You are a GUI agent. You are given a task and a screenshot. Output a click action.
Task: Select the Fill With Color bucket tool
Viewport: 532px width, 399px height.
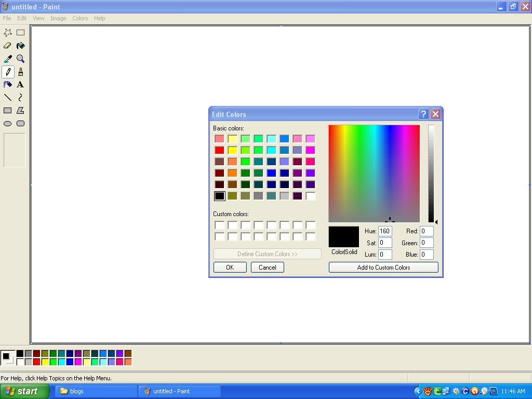20,46
